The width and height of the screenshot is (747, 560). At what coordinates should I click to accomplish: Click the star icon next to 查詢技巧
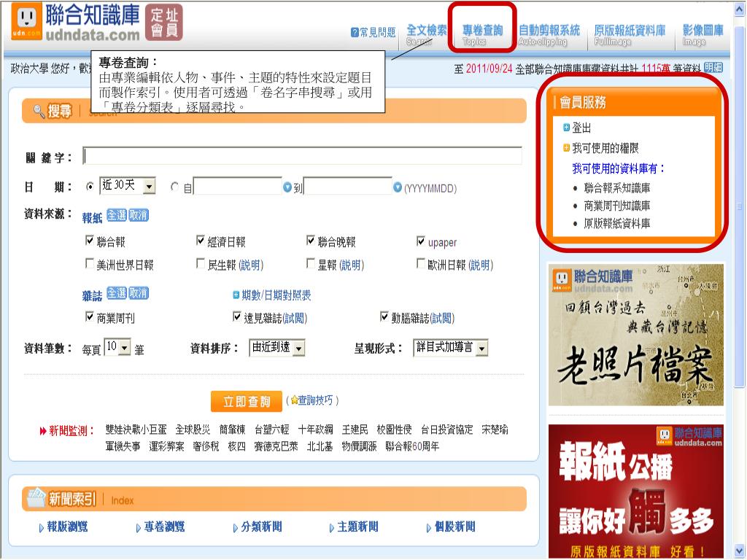pyautogui.click(x=294, y=400)
